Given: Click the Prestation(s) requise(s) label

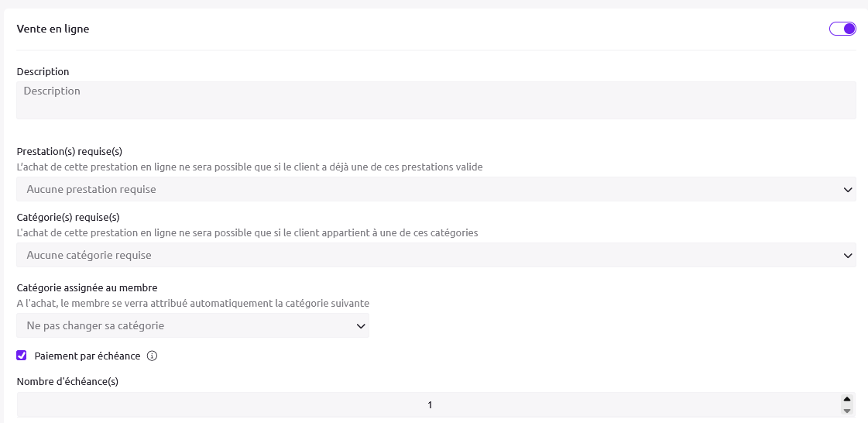Looking at the screenshot, I should click(x=70, y=151).
